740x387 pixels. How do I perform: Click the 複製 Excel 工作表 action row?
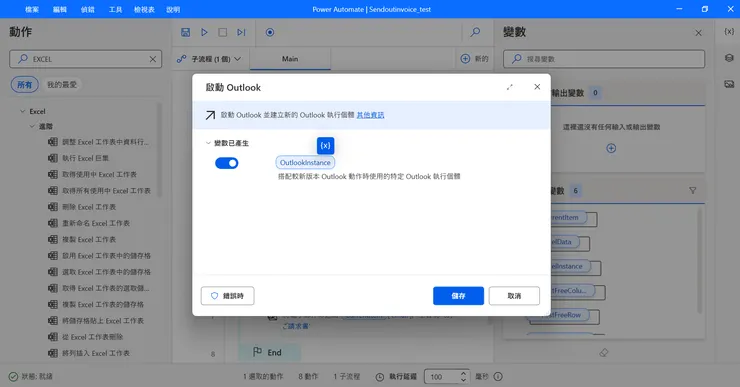[82, 239]
